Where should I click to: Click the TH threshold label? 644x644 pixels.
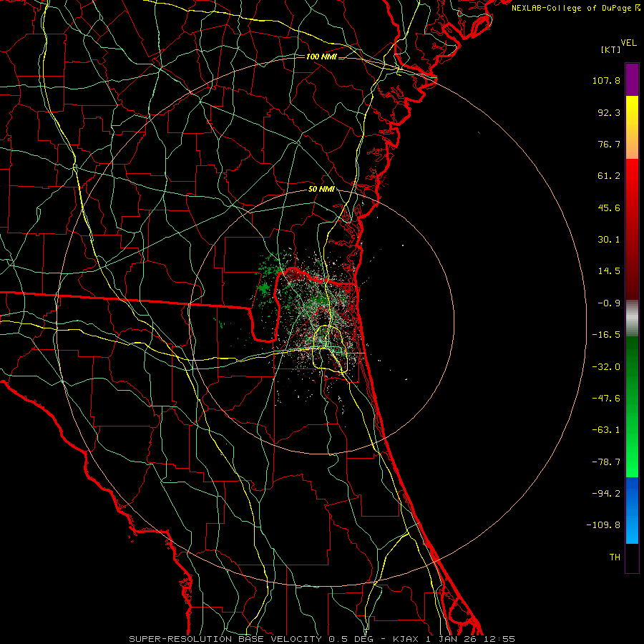tap(615, 557)
